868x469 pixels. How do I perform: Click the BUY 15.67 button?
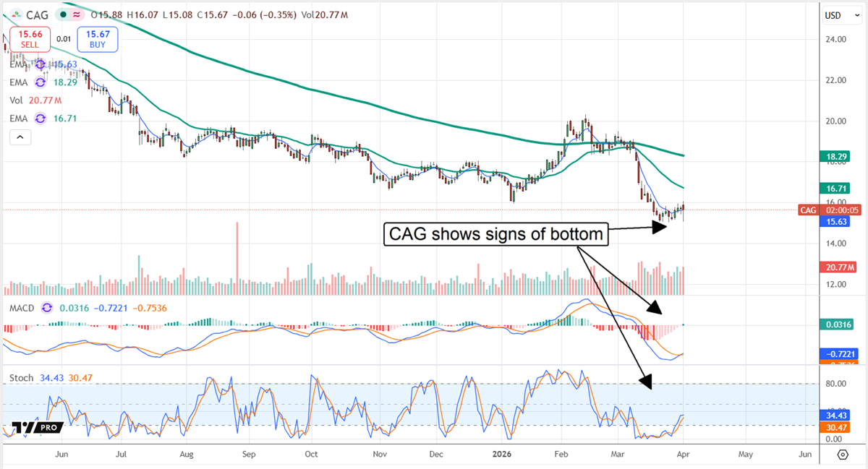pos(96,38)
